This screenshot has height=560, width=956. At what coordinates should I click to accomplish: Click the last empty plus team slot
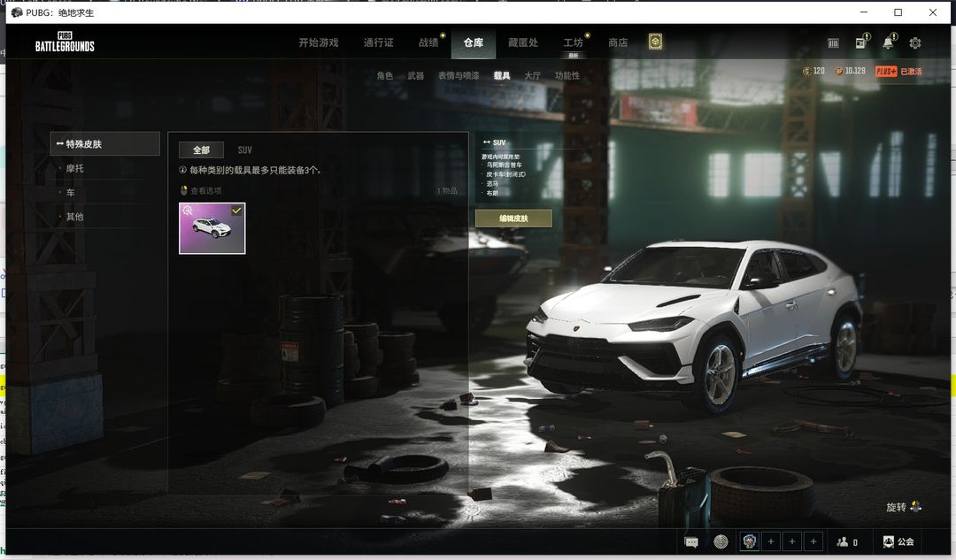coord(813,541)
